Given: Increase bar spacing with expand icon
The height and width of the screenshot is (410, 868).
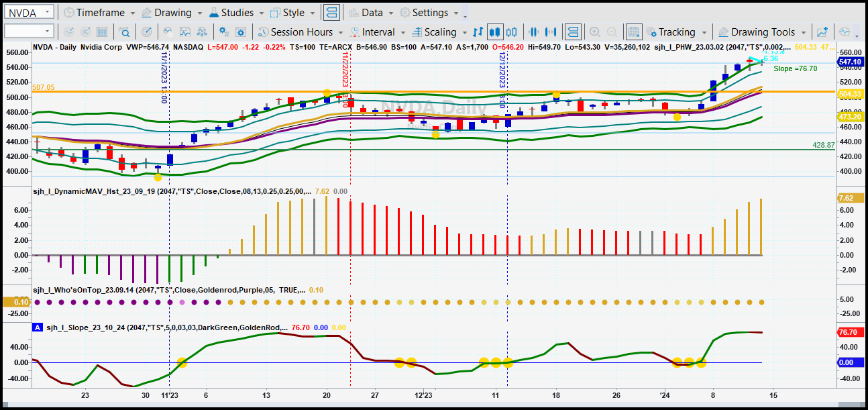Looking at the screenshot, I should pyautogui.click(x=551, y=32).
